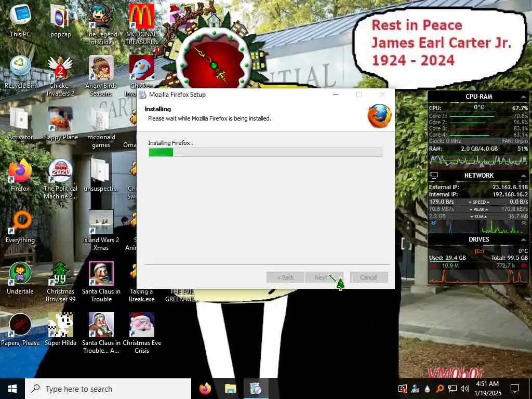Open the unsuspecti... desktop file icon
Viewport: 532px width, 399px height.
coord(101,175)
